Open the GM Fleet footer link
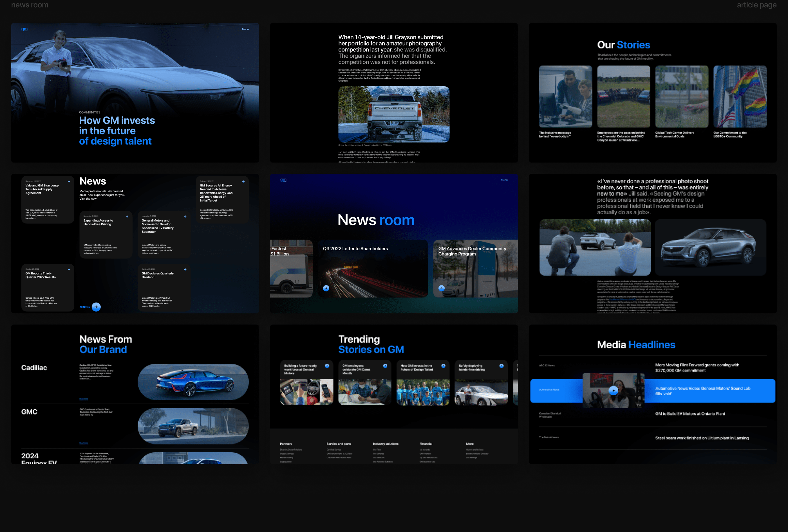 click(377, 450)
